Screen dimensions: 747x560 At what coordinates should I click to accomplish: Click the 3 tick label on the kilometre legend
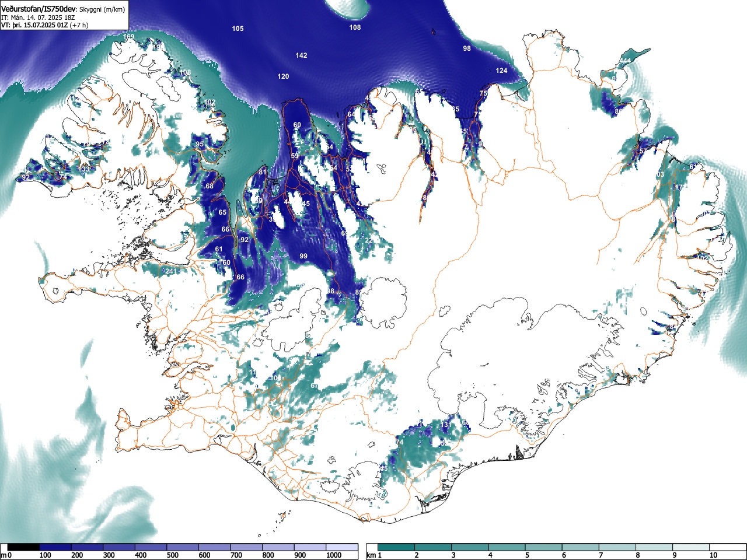[453, 555]
